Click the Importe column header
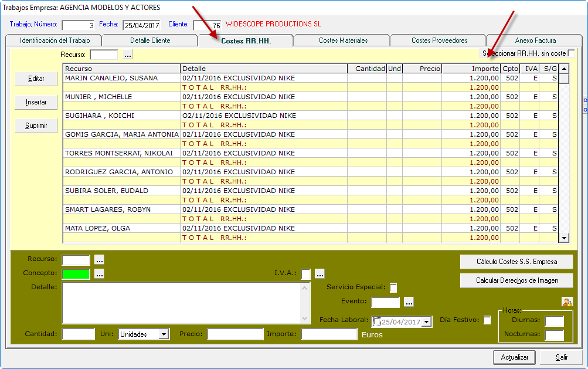The width and height of the screenshot is (588, 369). click(x=471, y=69)
